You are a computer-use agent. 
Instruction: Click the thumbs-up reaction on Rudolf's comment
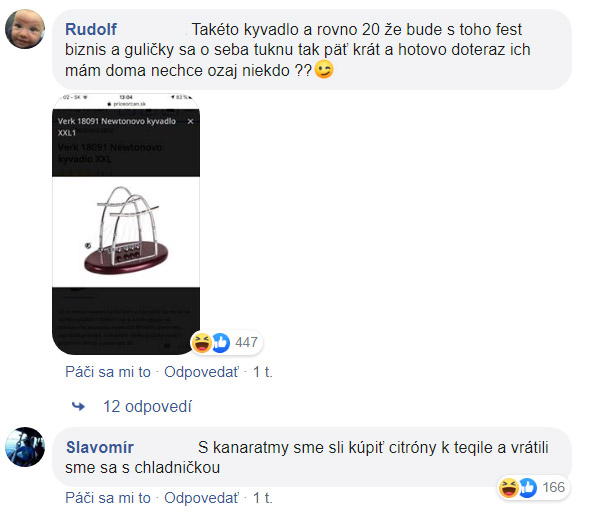[220, 342]
